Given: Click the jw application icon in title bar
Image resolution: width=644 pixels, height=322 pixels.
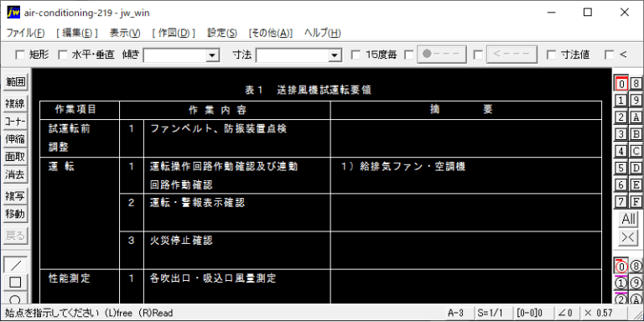Looking at the screenshot, I should [x=13, y=13].
